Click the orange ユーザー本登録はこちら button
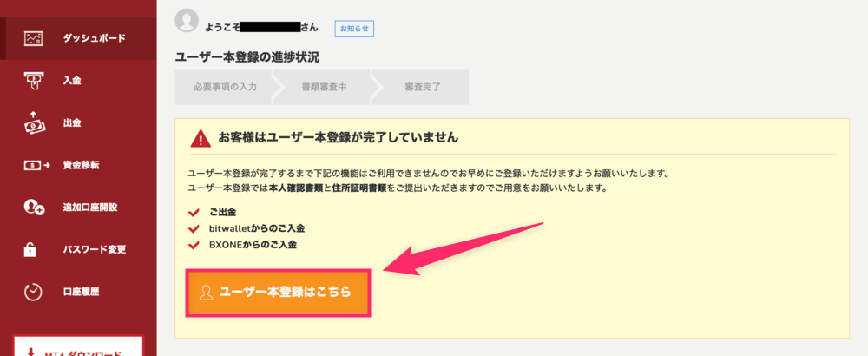Screen dimensions: 868x356 coord(278,293)
